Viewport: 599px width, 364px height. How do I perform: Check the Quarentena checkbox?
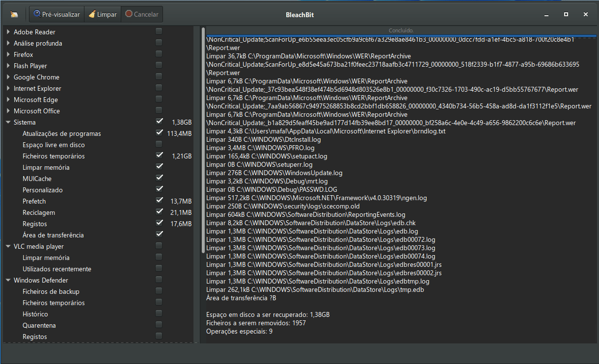[x=159, y=325]
